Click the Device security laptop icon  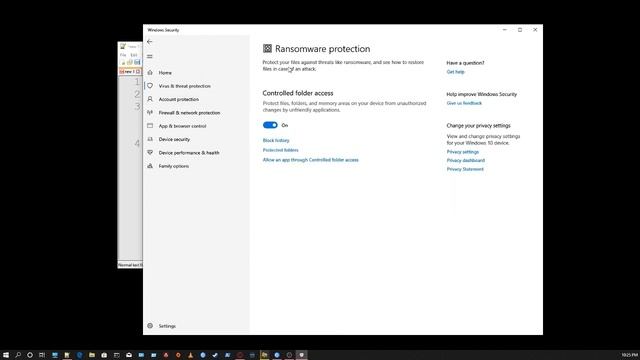[150, 139]
